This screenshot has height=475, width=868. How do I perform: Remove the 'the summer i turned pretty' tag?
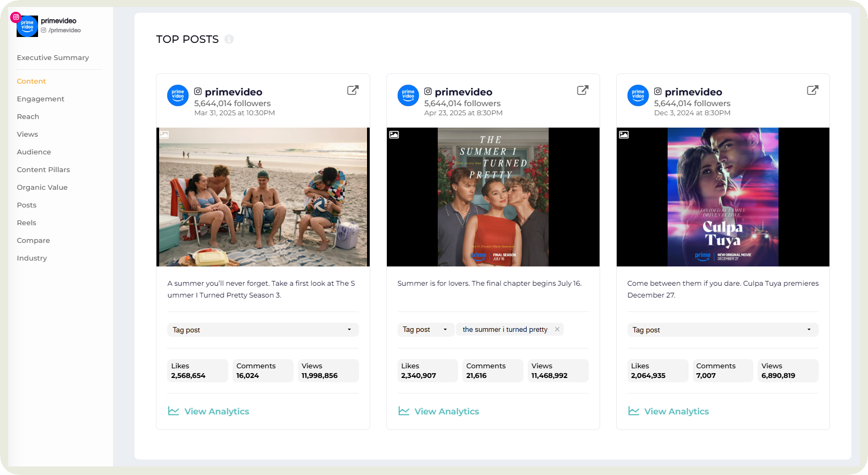(x=557, y=329)
